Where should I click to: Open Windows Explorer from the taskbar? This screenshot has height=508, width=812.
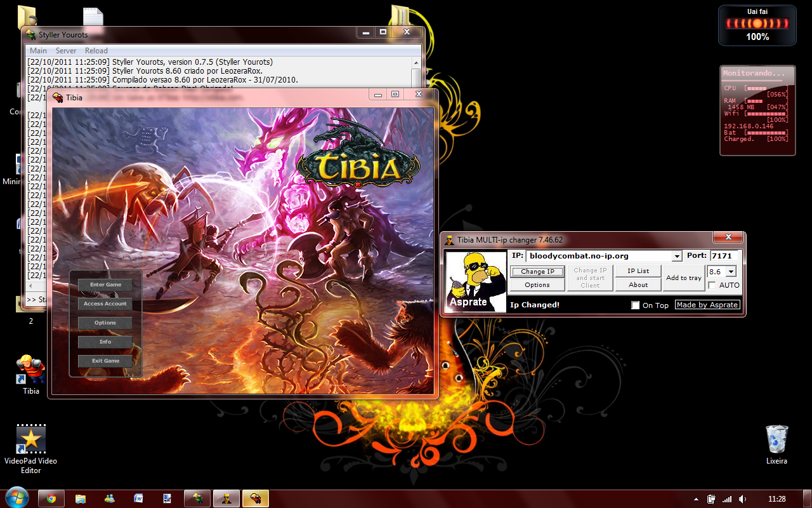(x=81, y=498)
